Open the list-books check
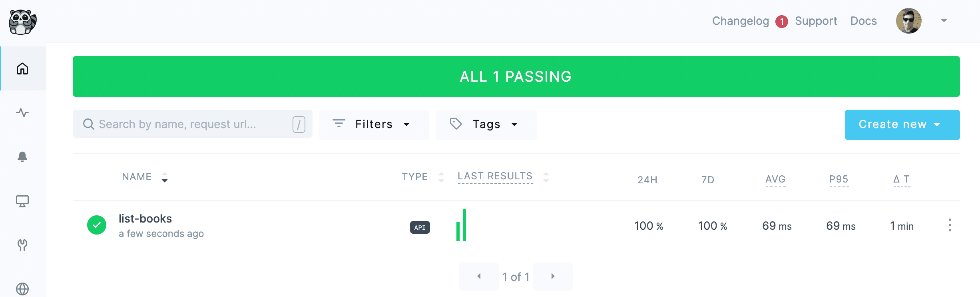Viewport: 980px width, 297px height. 145,219
